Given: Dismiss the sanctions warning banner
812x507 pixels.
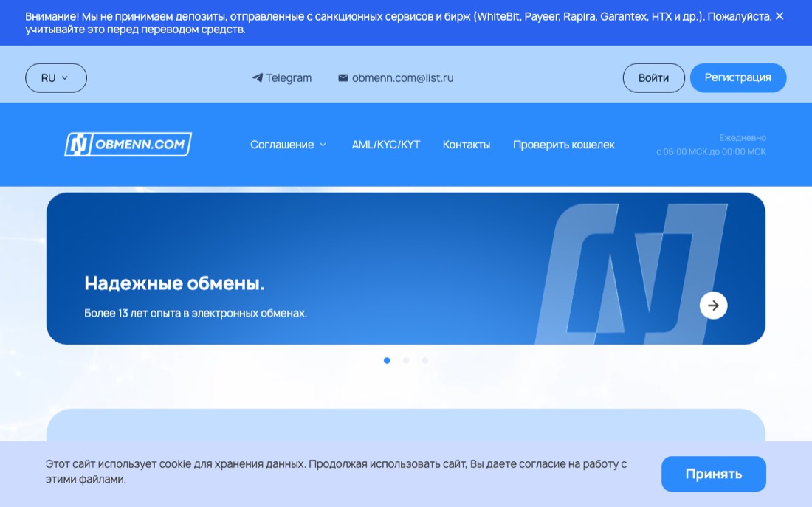Looking at the screenshot, I should [780, 16].
